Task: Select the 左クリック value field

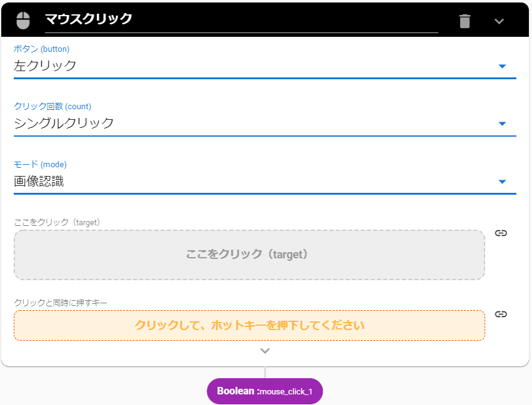Action: pos(250,66)
